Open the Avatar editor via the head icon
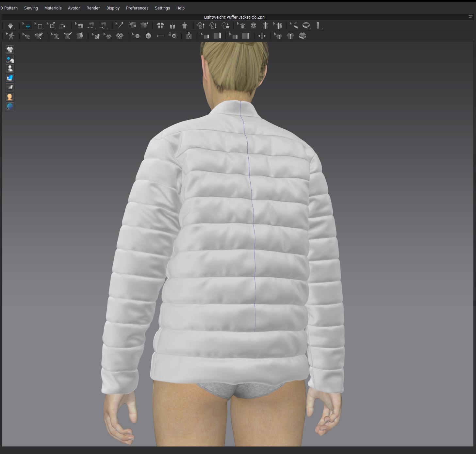The width and height of the screenshot is (476, 454). [x=10, y=97]
